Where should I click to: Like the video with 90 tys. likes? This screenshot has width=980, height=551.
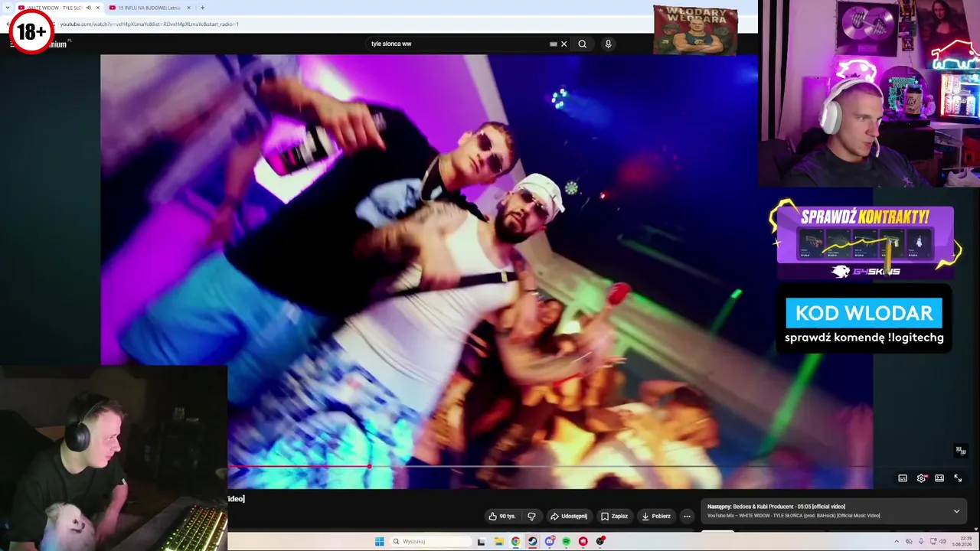pyautogui.click(x=502, y=516)
